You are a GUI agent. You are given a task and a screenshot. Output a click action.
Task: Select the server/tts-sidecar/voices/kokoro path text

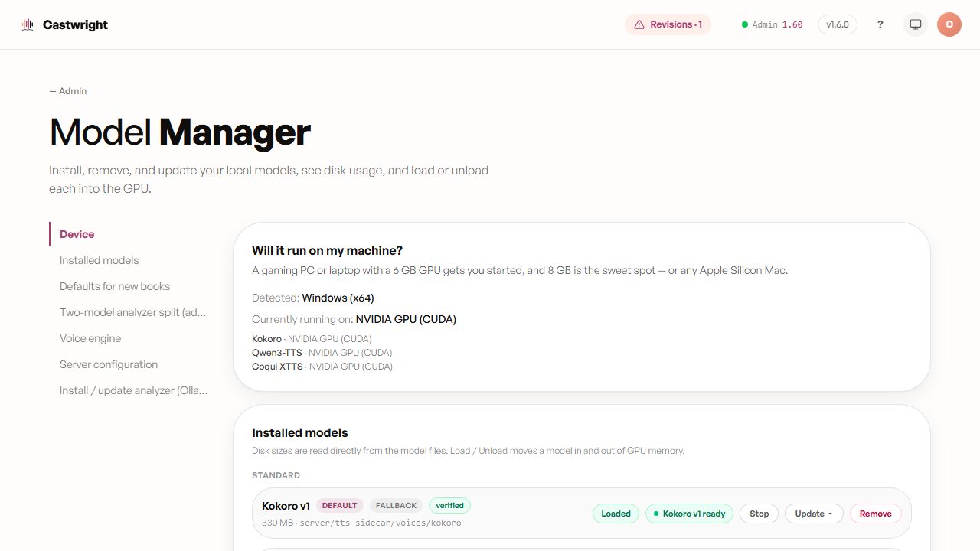coord(381,523)
